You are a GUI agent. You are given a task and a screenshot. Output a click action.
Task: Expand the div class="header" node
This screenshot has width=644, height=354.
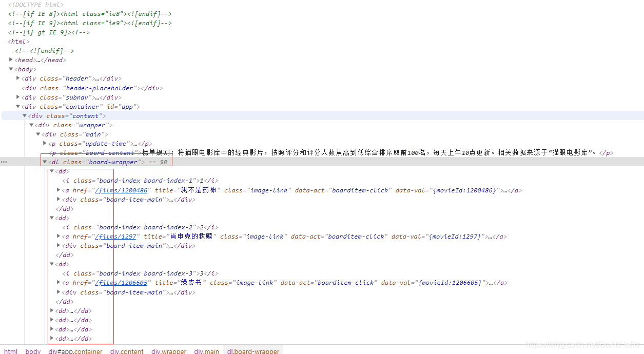point(18,78)
